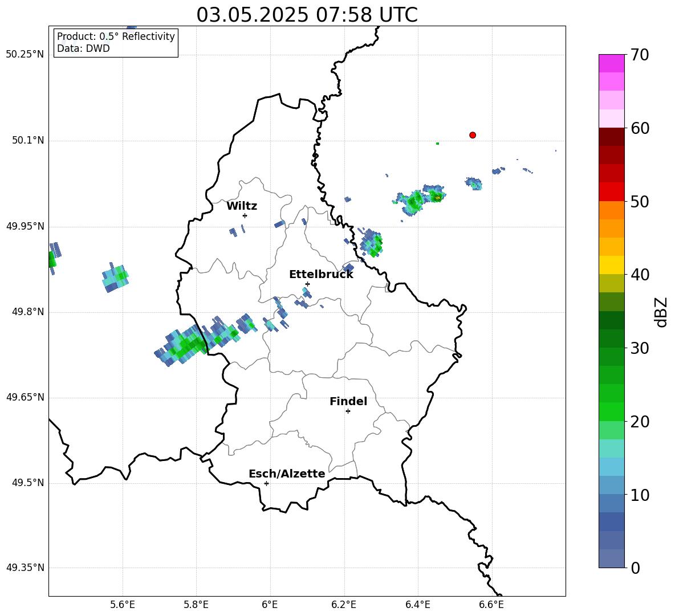675x616 pixels.
Task: Click the 6°E longitude label
Action: click(270, 605)
